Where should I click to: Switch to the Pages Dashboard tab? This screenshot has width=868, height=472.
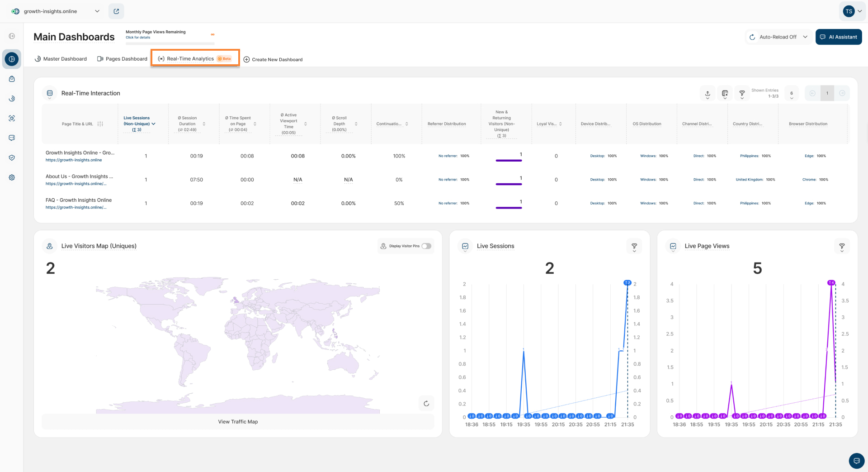[x=122, y=59]
